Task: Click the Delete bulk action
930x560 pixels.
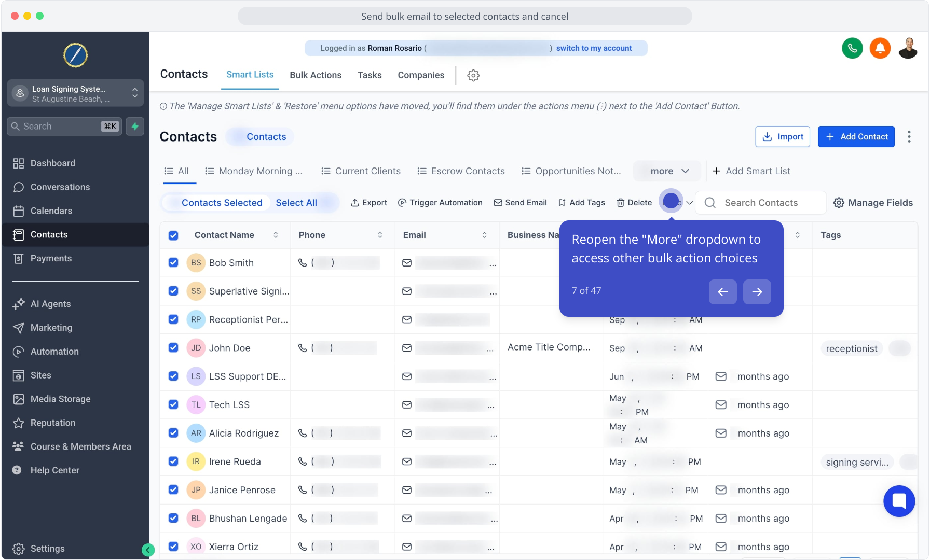Action: pyautogui.click(x=634, y=203)
